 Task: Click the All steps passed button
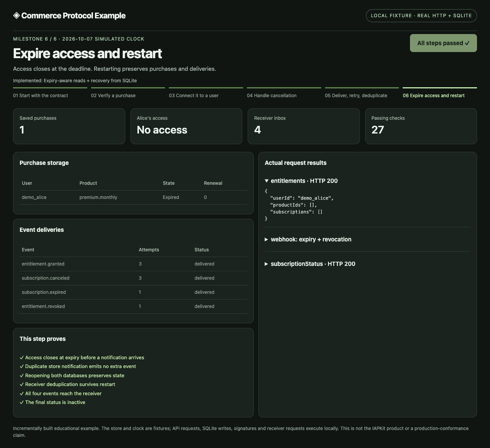[443, 43]
